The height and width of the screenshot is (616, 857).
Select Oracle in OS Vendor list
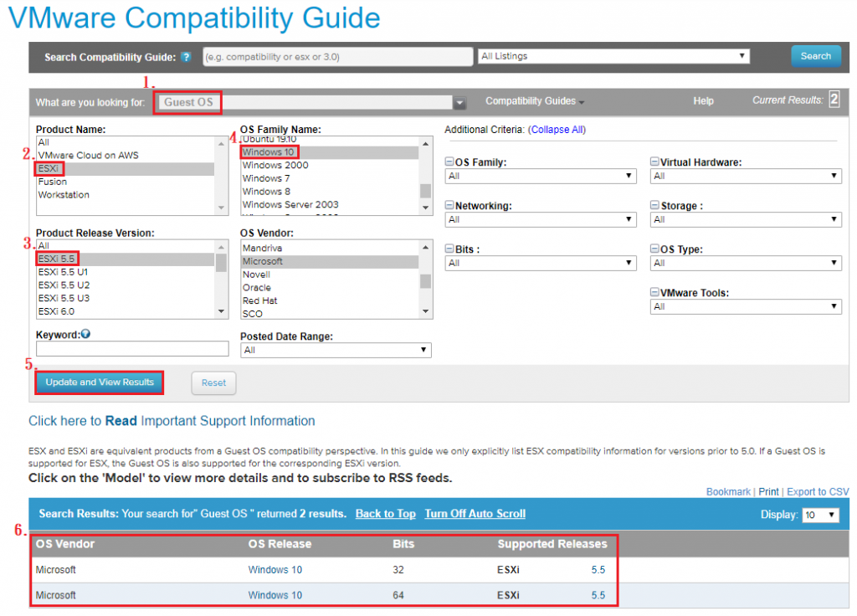[330, 288]
